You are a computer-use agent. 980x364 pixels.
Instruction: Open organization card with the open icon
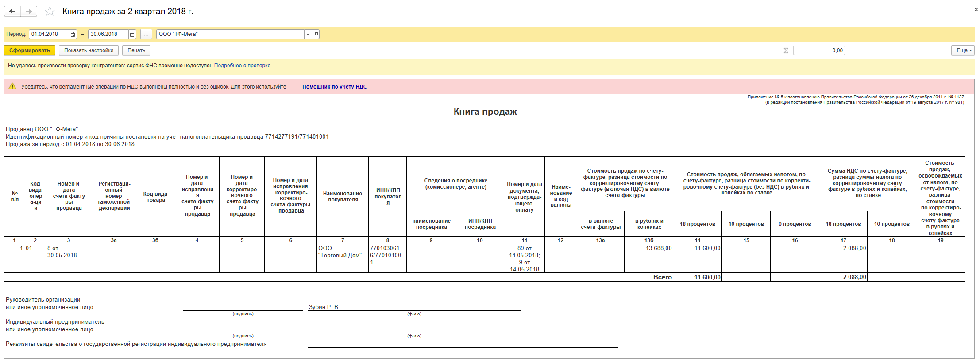[316, 34]
